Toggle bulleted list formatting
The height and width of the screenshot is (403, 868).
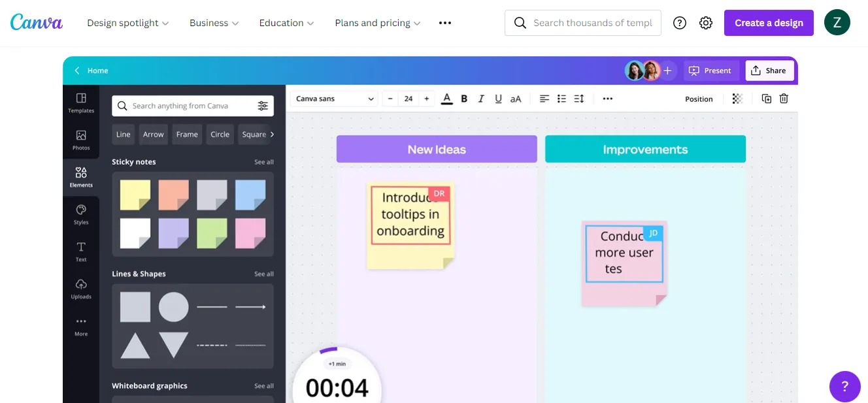pyautogui.click(x=561, y=99)
